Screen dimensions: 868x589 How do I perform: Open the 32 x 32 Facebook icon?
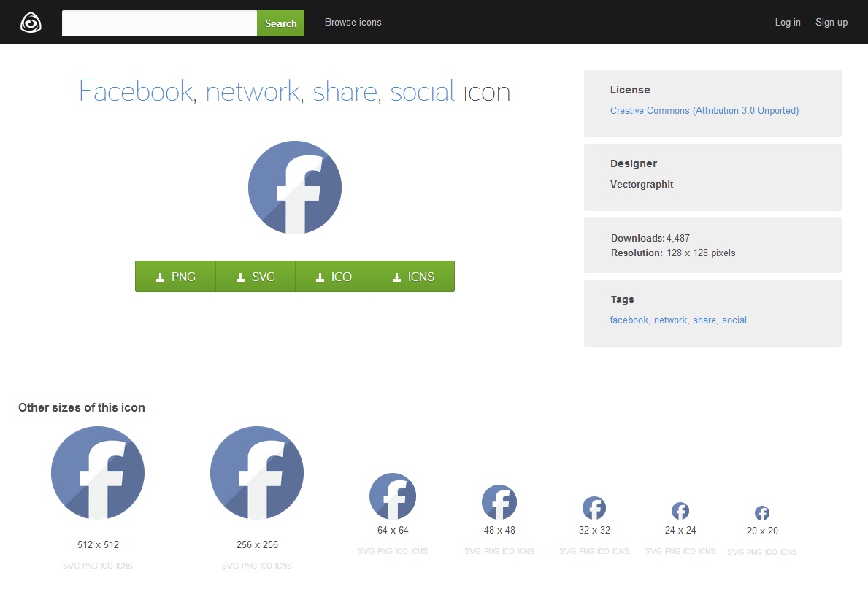pyautogui.click(x=594, y=508)
